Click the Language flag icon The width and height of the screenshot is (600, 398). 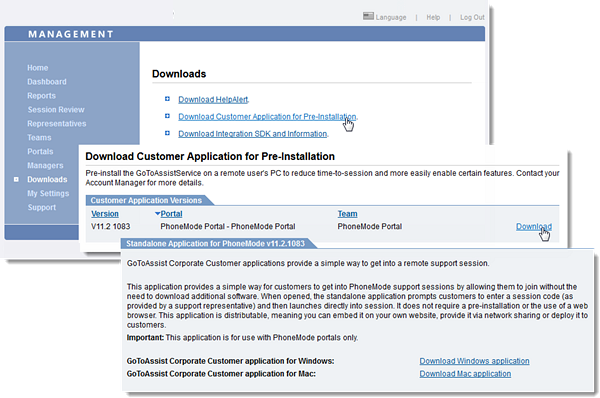368,16
